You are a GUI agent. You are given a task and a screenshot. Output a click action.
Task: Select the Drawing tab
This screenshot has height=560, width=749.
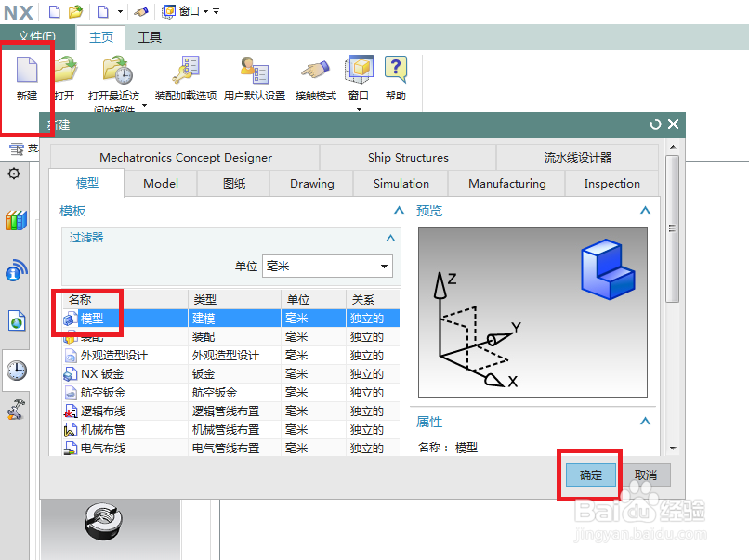tap(312, 183)
